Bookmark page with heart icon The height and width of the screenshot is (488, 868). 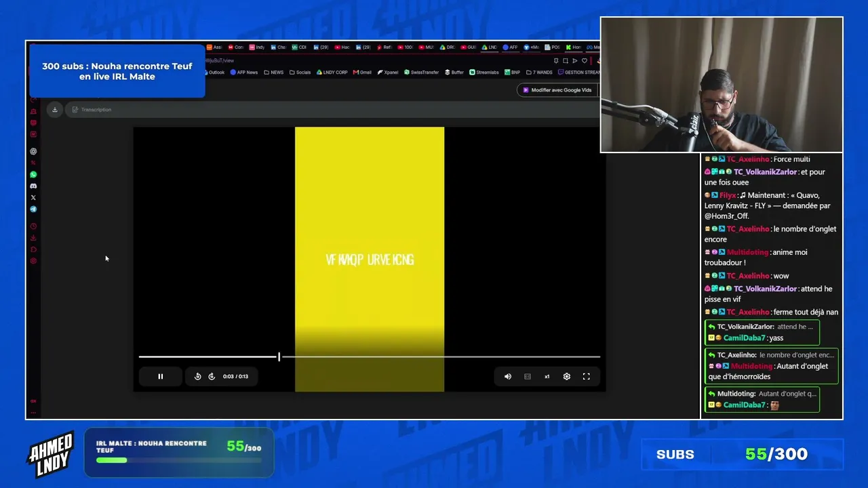[x=585, y=60]
